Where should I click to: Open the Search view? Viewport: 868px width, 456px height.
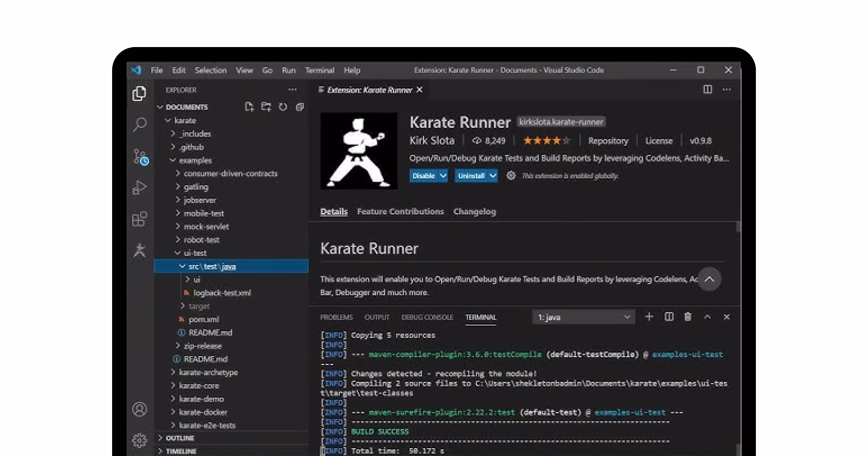pos(140,124)
